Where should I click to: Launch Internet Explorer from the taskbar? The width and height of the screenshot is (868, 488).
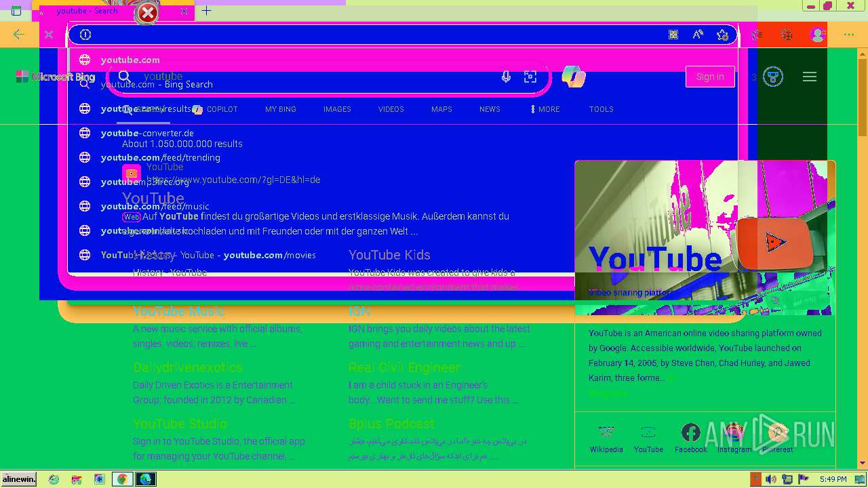coord(54,479)
